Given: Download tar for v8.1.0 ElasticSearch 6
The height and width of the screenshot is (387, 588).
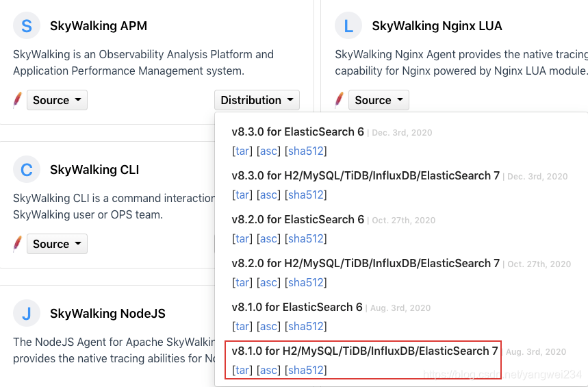Looking at the screenshot, I should [x=242, y=327].
